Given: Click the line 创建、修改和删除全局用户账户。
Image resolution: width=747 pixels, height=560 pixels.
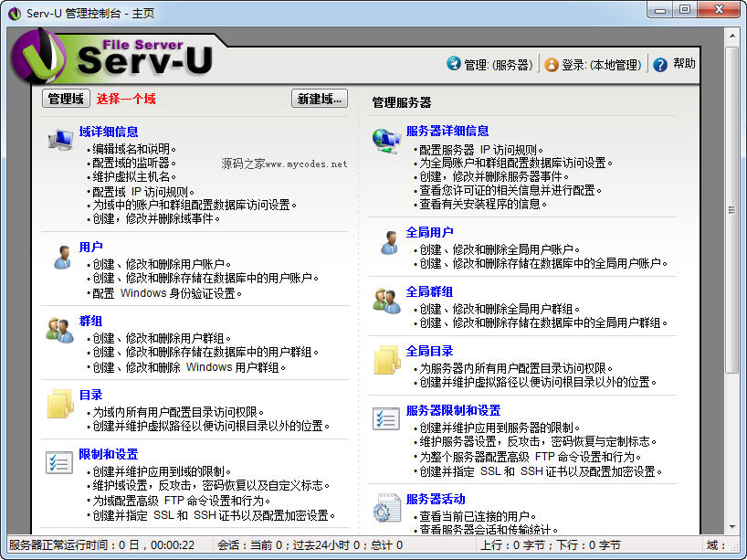Looking at the screenshot, I should click(500, 249).
